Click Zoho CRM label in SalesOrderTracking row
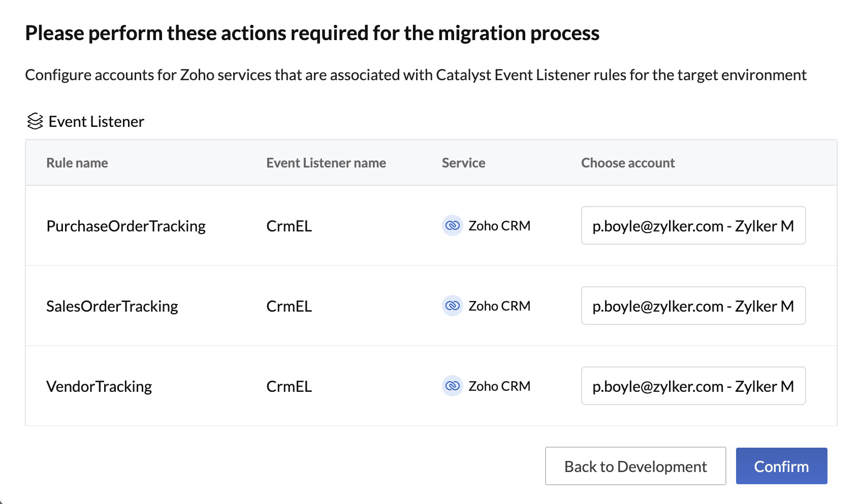 click(x=499, y=306)
